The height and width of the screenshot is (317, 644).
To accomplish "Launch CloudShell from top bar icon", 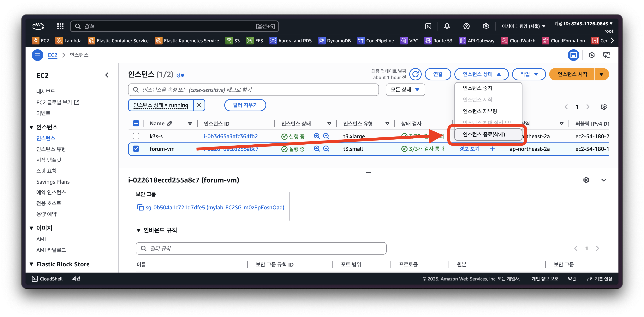I will [428, 26].
